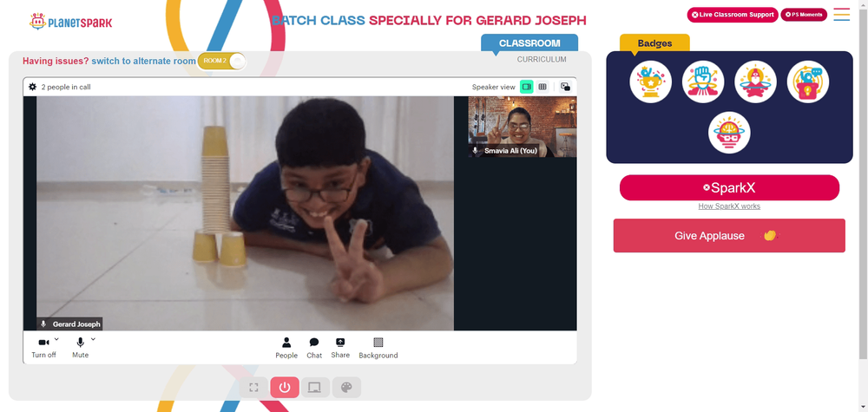The width and height of the screenshot is (868, 412).
Task: Start screen Share
Action: (x=340, y=349)
